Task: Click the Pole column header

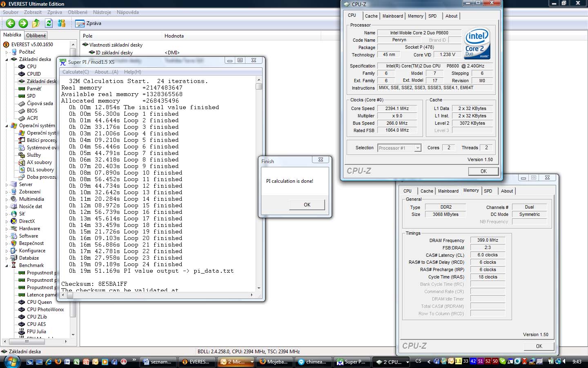Action: [121, 36]
